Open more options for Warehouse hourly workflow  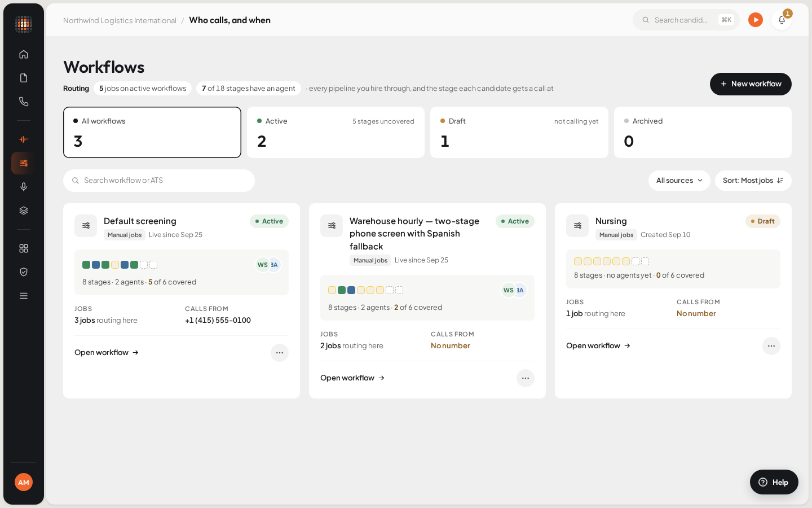point(526,378)
